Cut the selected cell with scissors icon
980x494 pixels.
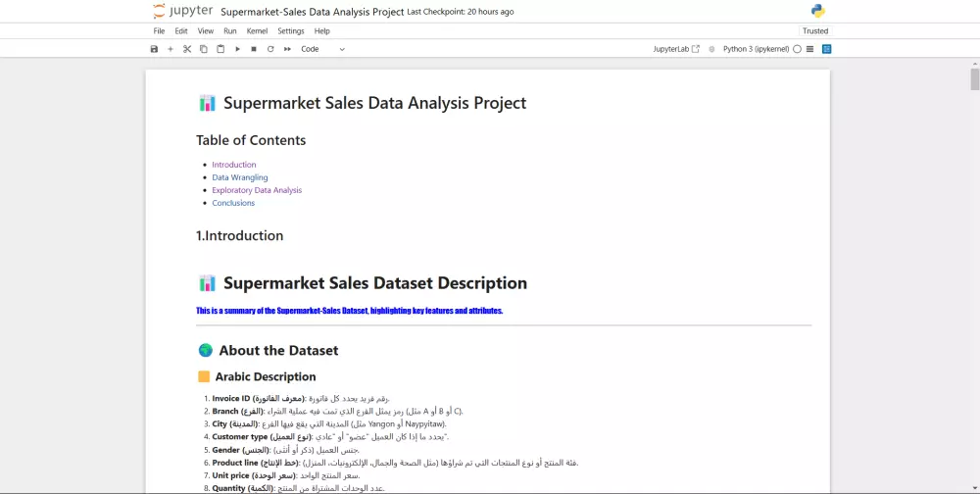[187, 49]
